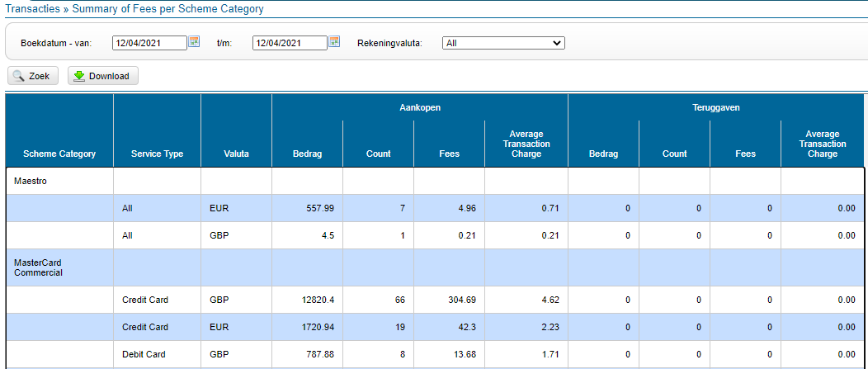Image resolution: width=868 pixels, height=369 pixels.
Task: Click the Service Type column header
Action: [157, 154]
